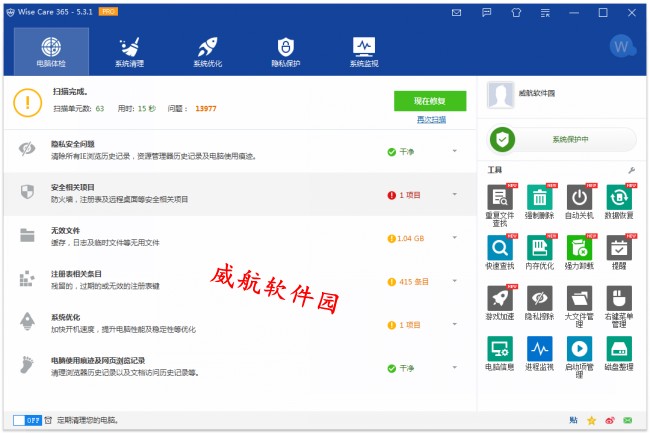The image size is (650, 433).
Task: Open the 强制删除 tool
Action: coord(539,202)
